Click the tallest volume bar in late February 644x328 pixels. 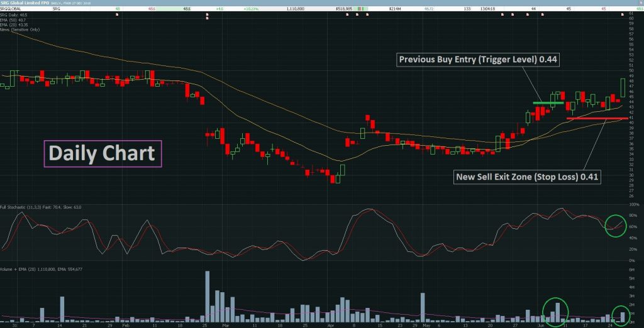click(x=208, y=297)
